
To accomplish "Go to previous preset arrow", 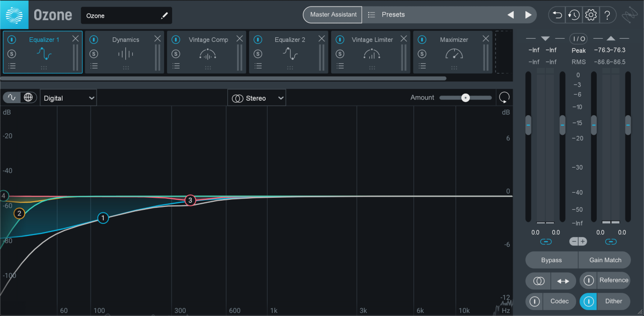I will click(x=511, y=15).
